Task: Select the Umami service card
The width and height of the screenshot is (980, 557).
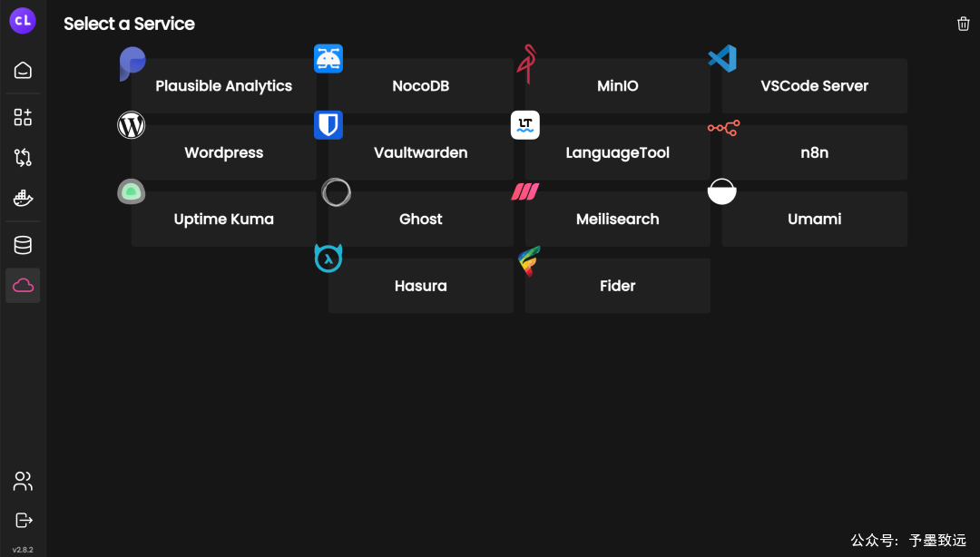Action: [x=814, y=219]
